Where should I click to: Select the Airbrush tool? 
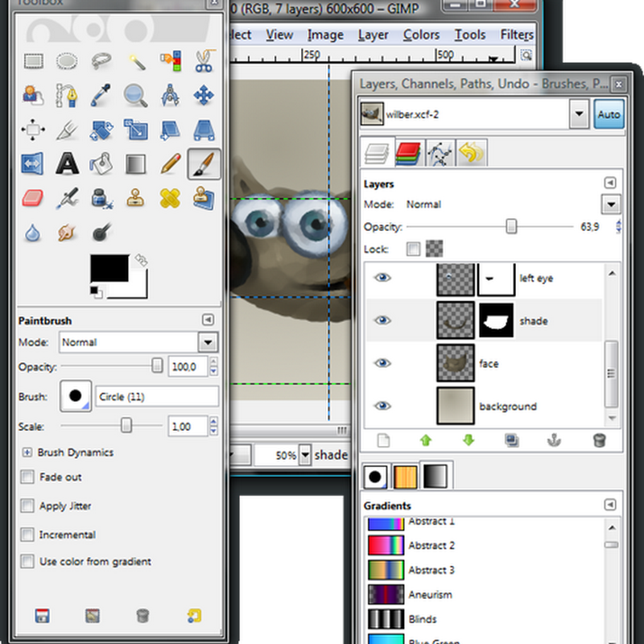(x=67, y=198)
